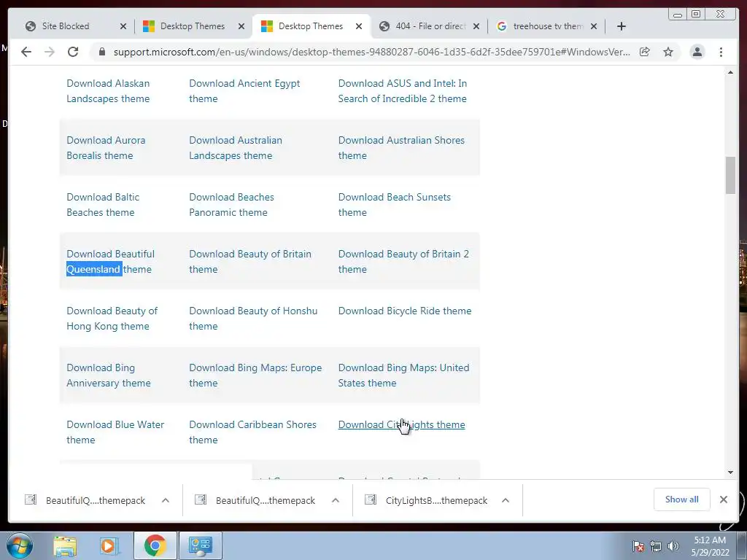Image resolution: width=747 pixels, height=560 pixels.
Task: Open a new tab with the plus button
Action: 622,26
